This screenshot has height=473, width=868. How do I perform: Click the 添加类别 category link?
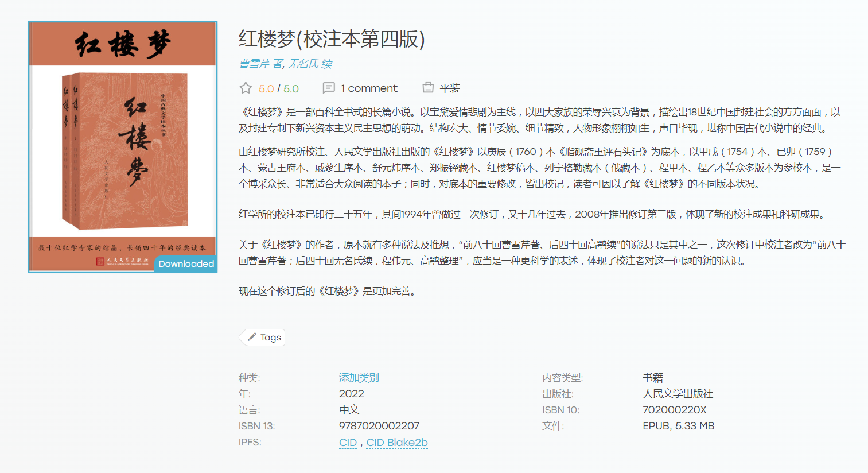point(359,378)
